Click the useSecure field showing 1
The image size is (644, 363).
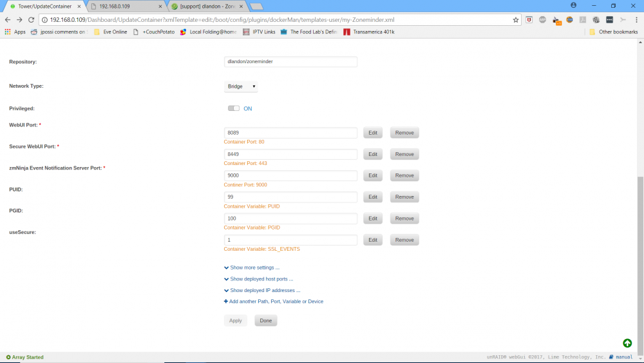[291, 240]
